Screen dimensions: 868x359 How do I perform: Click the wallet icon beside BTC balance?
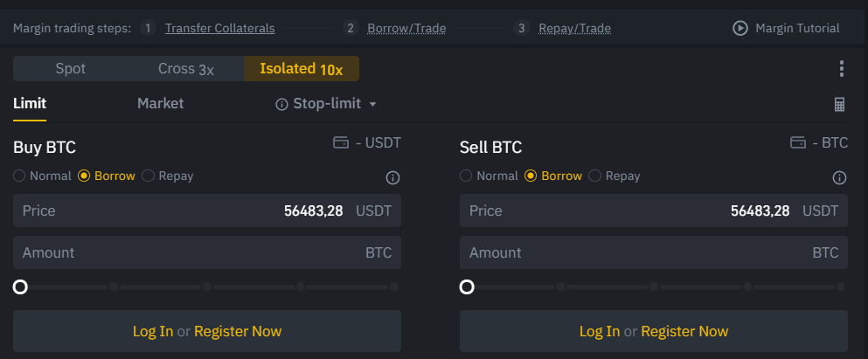coord(797,142)
